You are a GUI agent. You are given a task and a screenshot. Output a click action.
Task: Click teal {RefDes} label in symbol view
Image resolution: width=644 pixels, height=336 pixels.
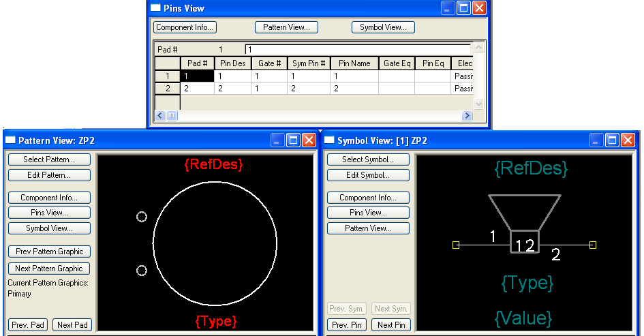coord(531,168)
